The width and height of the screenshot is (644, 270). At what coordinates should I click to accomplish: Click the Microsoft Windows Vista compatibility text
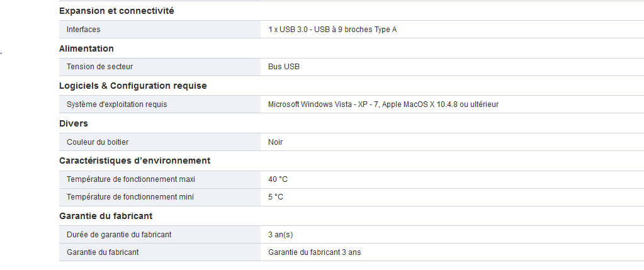[383, 104]
